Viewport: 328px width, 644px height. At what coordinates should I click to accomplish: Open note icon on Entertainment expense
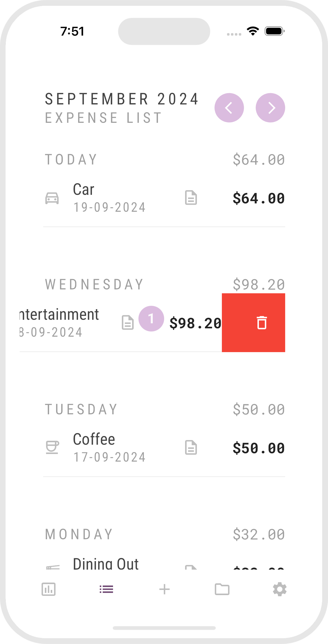(x=128, y=322)
